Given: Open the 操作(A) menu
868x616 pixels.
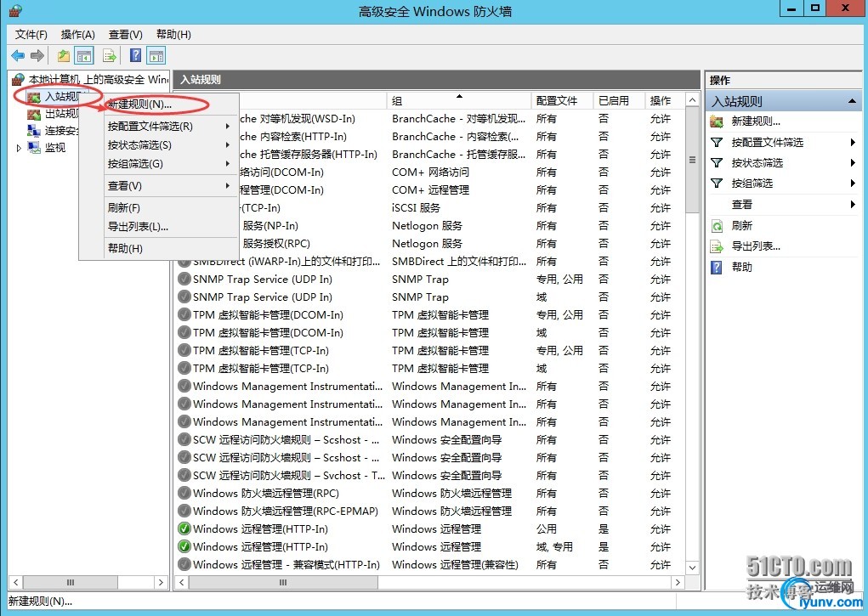Looking at the screenshot, I should (78, 35).
